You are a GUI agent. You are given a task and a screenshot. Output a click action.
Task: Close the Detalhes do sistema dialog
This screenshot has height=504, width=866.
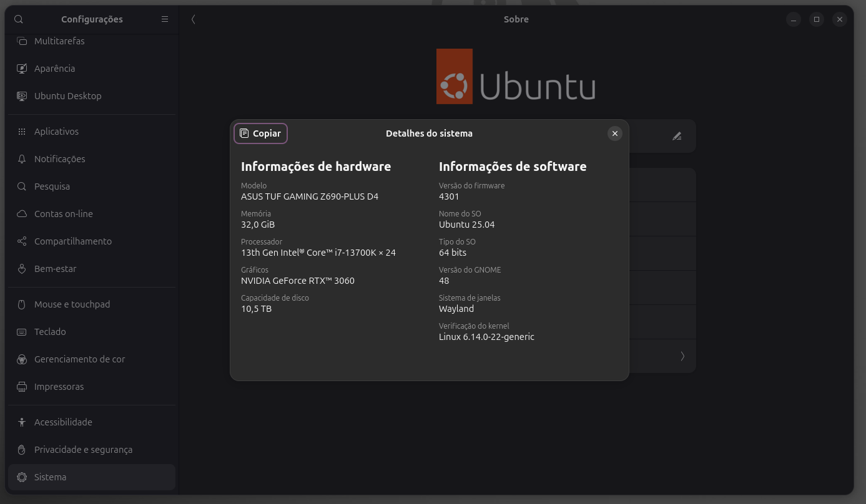615,133
